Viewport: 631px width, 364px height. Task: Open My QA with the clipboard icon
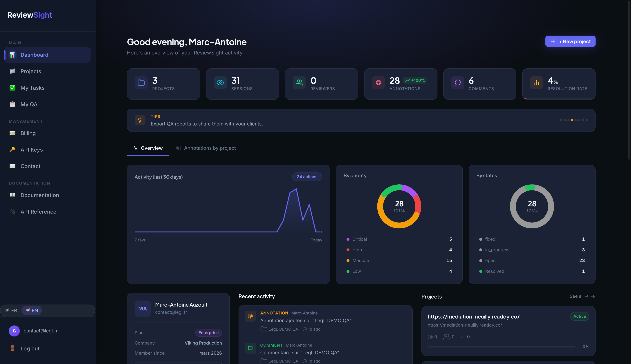pos(12,104)
